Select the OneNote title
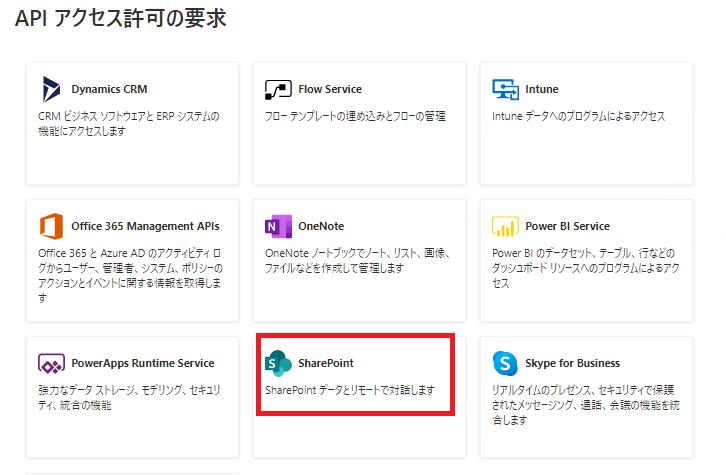Screen dimensions: 726x475 (x=321, y=226)
